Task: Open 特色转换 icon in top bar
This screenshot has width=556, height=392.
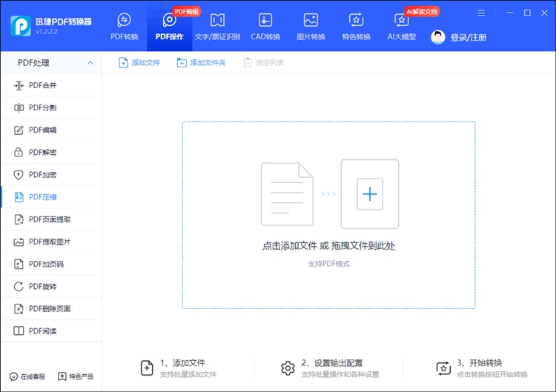Action: pyautogui.click(x=356, y=20)
